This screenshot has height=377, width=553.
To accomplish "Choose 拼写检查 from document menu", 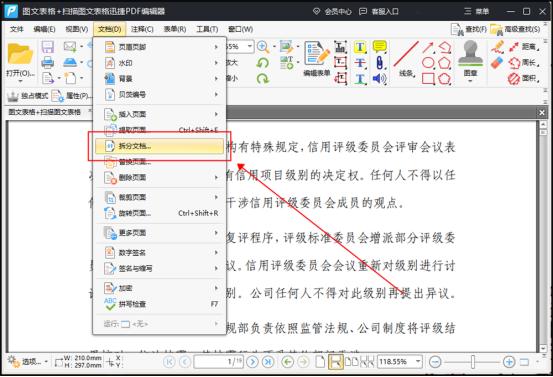I will (160, 304).
